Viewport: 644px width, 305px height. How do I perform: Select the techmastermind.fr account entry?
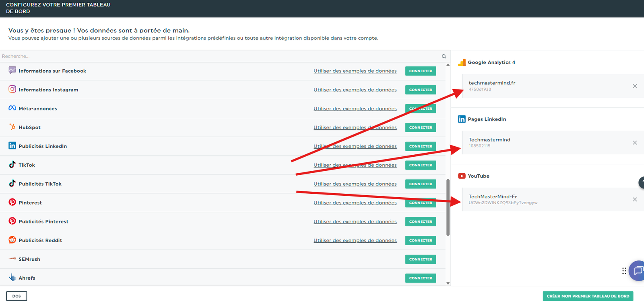(553, 86)
